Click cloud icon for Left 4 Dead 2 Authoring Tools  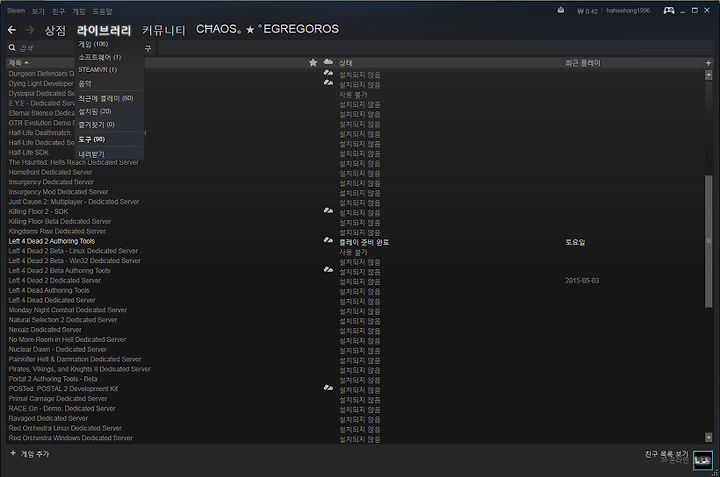pos(328,240)
